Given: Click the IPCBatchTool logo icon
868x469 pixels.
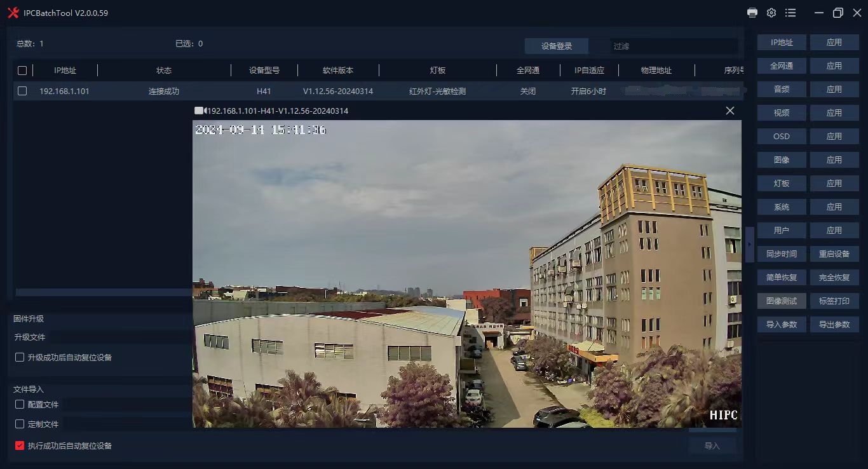Looking at the screenshot, I should pyautogui.click(x=13, y=13).
